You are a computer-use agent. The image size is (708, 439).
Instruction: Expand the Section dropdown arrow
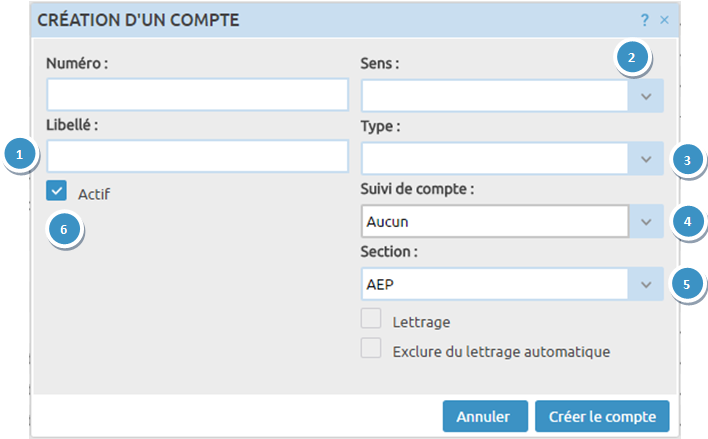tap(646, 285)
